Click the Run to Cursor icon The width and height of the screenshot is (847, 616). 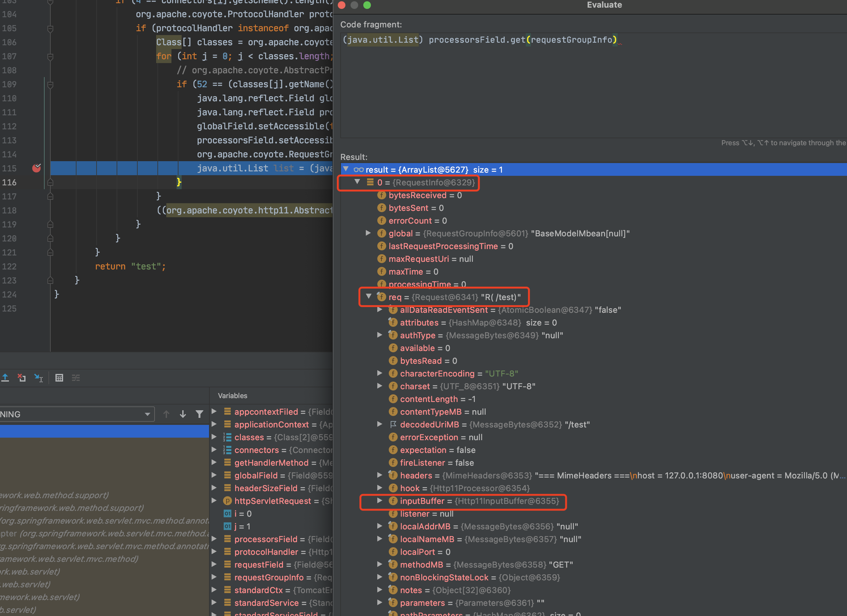tap(39, 378)
